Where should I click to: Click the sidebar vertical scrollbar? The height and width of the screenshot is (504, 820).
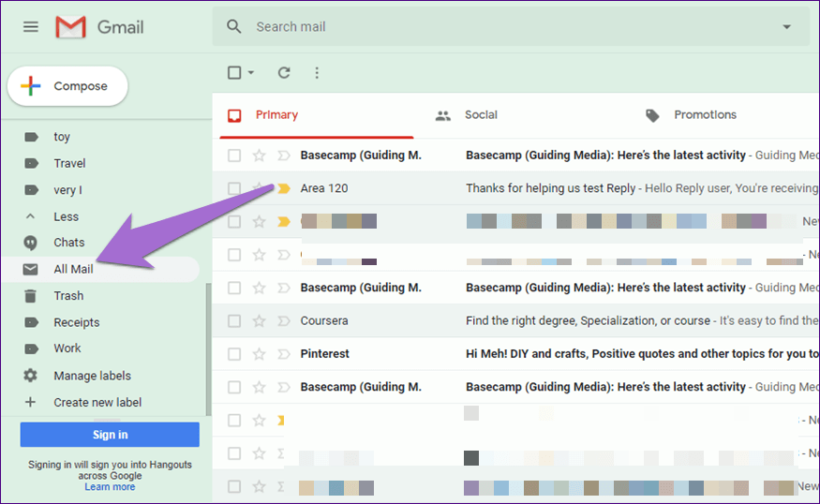(208, 348)
